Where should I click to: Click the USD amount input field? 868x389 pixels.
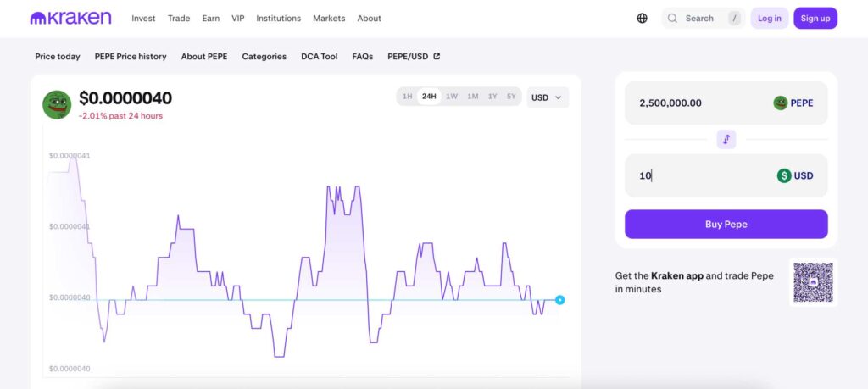[x=726, y=176]
